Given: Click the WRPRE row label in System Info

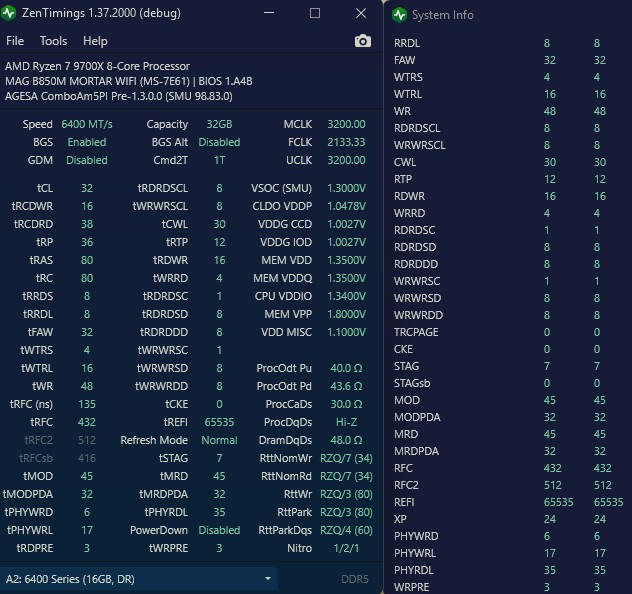Looking at the screenshot, I should [x=412, y=587].
